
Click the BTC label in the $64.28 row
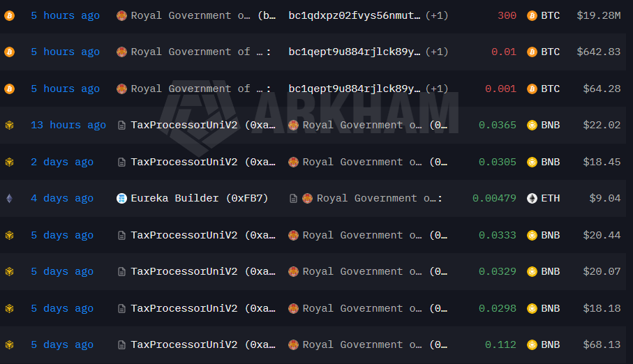pyautogui.click(x=551, y=89)
